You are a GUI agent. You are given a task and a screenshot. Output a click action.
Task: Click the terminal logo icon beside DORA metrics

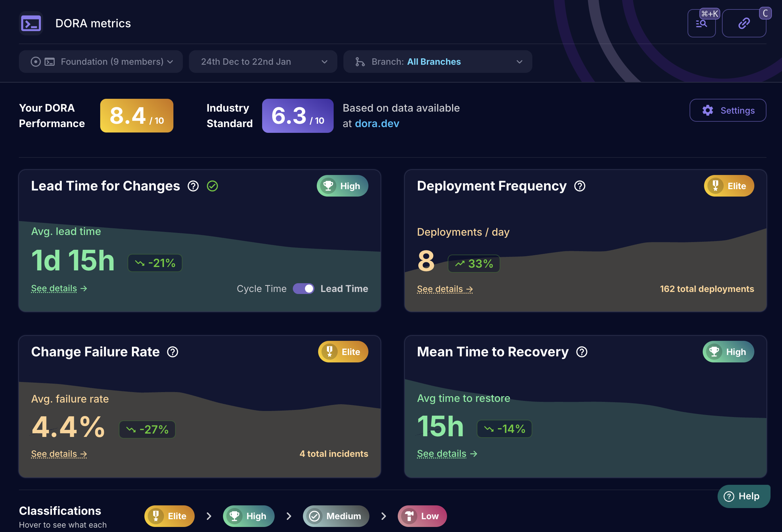[31, 23]
